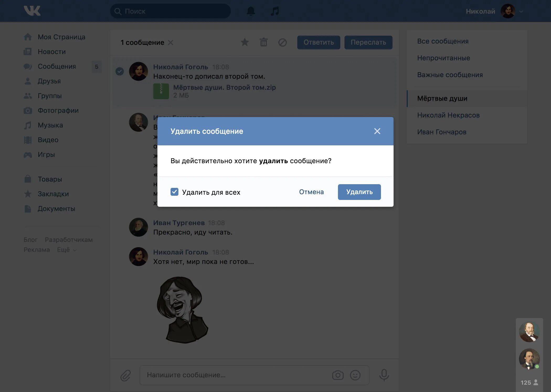
Task: Open the notifications bell icon
Action: click(251, 11)
